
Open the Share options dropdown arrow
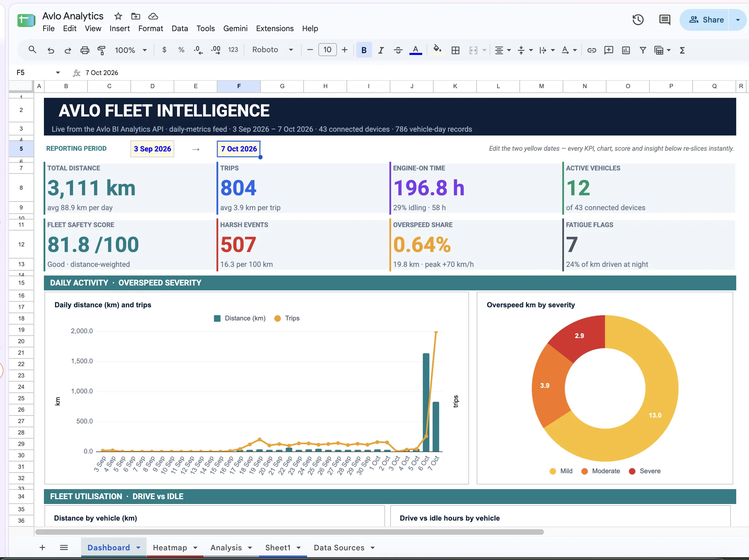tap(738, 20)
